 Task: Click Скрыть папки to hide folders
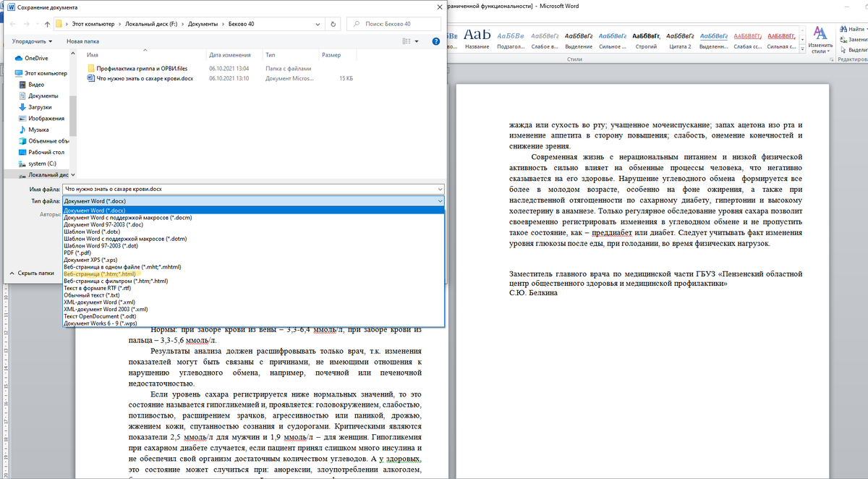(x=31, y=274)
